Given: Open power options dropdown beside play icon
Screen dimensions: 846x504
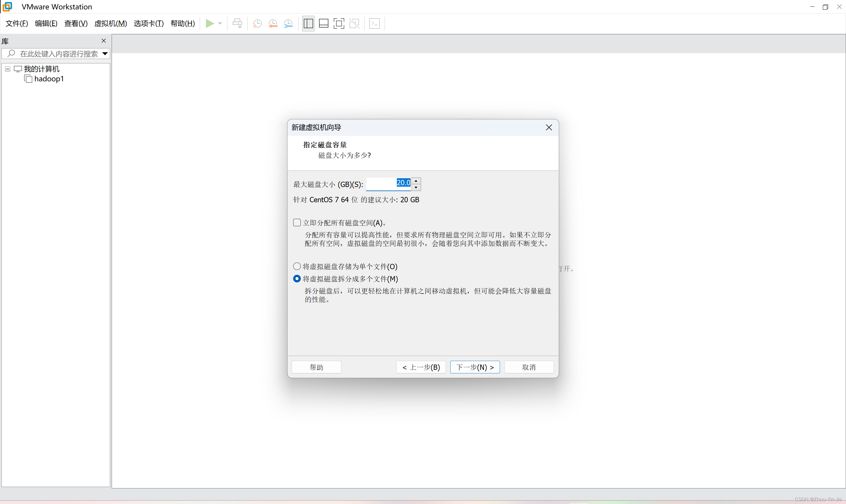Looking at the screenshot, I should pyautogui.click(x=220, y=23).
